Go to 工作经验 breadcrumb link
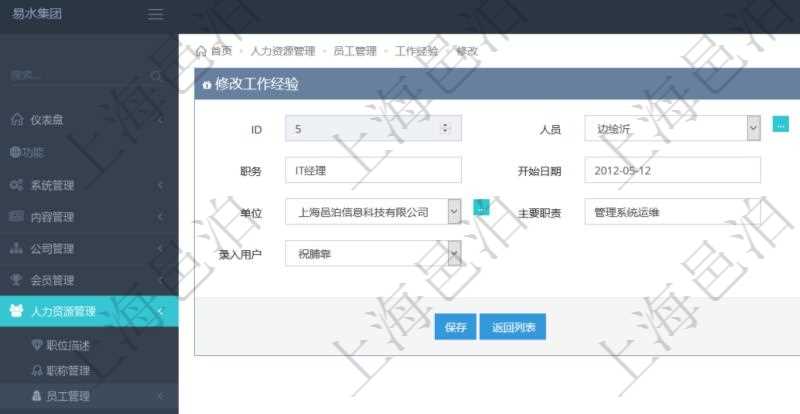 coord(416,51)
